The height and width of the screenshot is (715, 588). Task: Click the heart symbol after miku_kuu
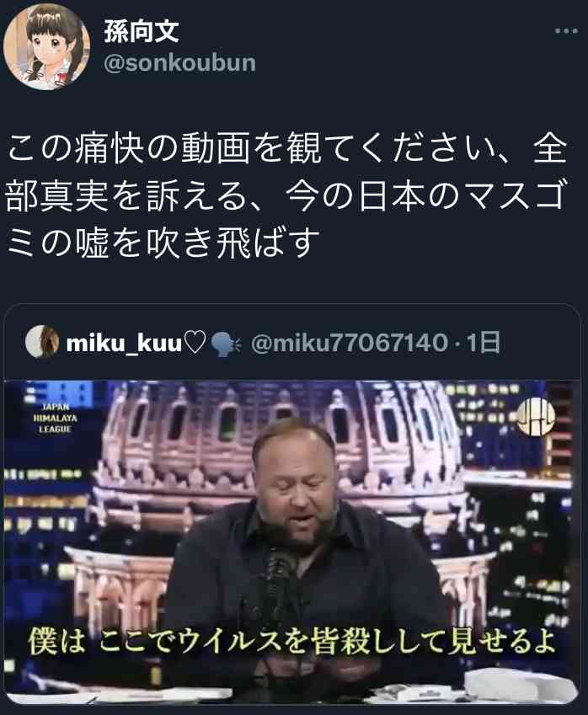coord(196,343)
